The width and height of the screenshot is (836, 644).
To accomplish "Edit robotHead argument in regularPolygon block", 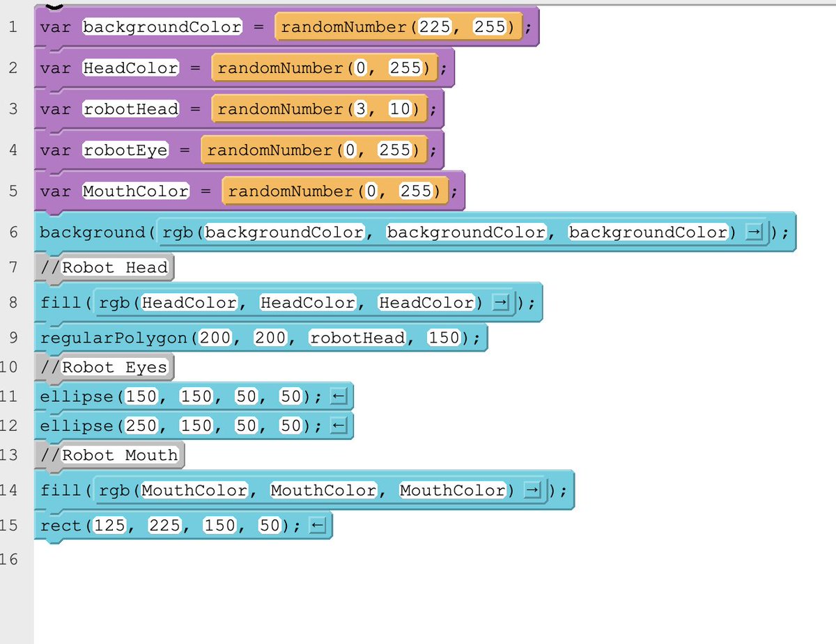I will coord(357,338).
